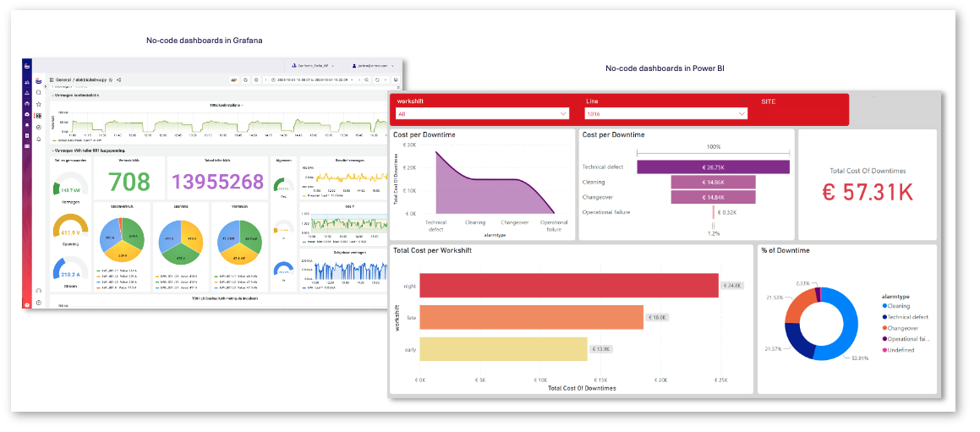Open Alerting bell icon in Grafana white sidebar
Screen dimensions: 980x432
tap(39, 139)
